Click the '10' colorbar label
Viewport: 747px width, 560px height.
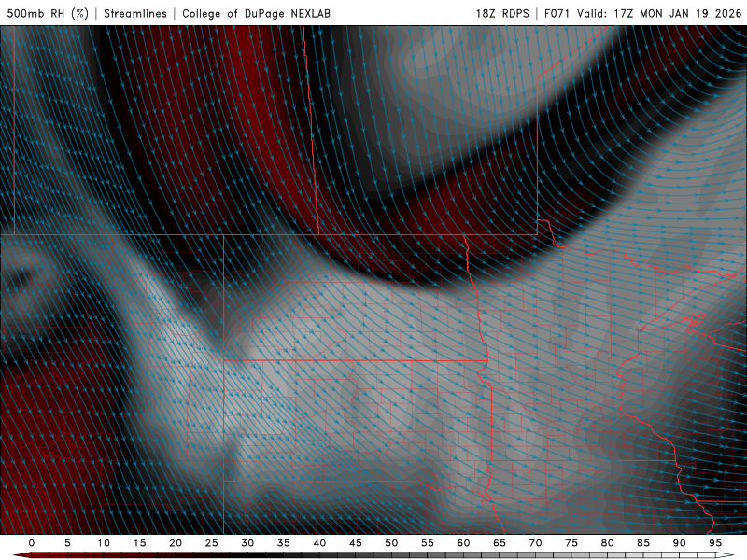tap(104, 543)
